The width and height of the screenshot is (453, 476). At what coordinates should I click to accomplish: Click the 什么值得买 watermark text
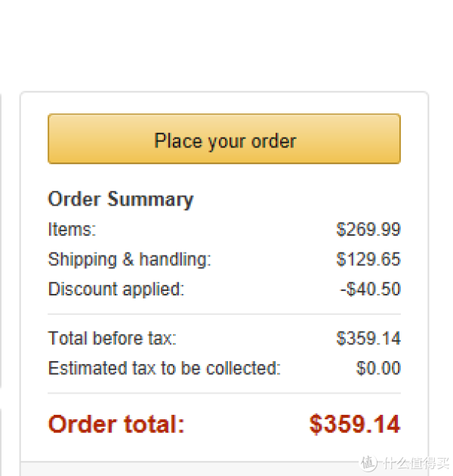click(x=416, y=464)
